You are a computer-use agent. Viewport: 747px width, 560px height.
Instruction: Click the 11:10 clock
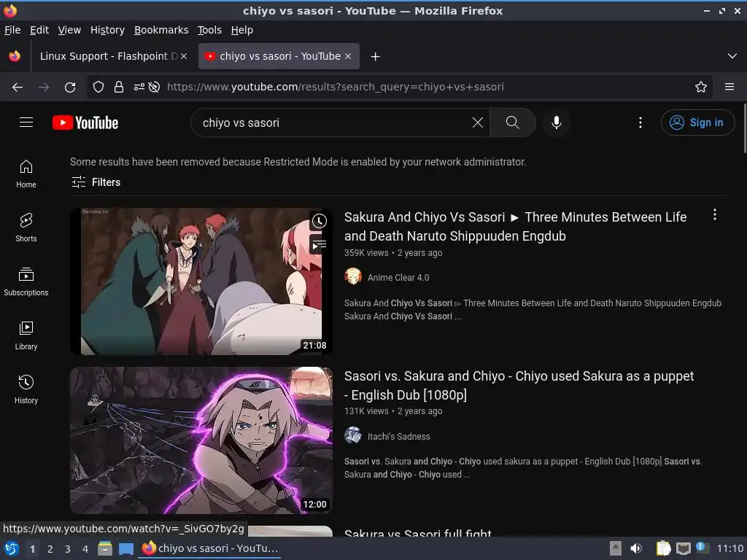pyautogui.click(x=730, y=548)
